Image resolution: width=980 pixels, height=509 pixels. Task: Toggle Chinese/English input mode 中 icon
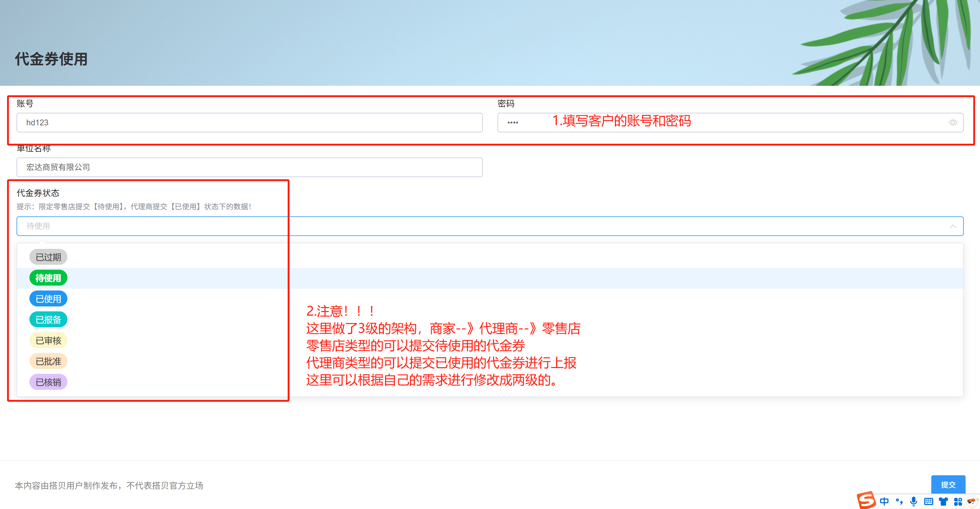pyautogui.click(x=884, y=501)
